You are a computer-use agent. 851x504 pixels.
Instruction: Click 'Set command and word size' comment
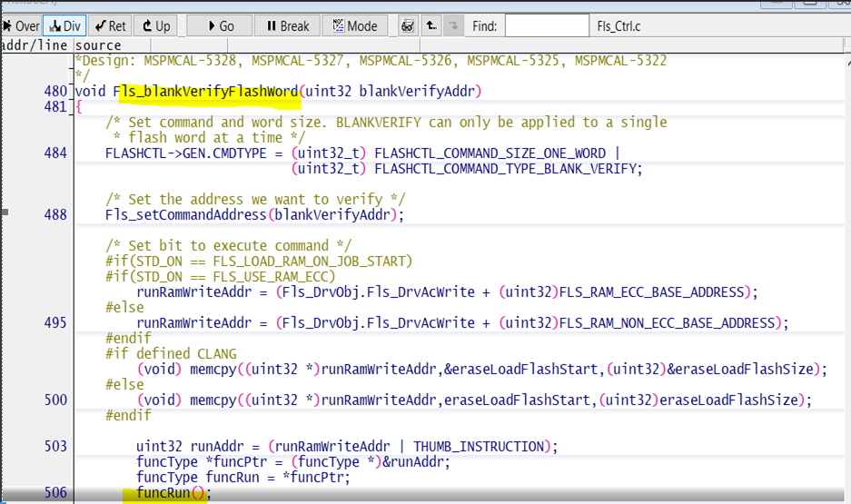(x=386, y=122)
